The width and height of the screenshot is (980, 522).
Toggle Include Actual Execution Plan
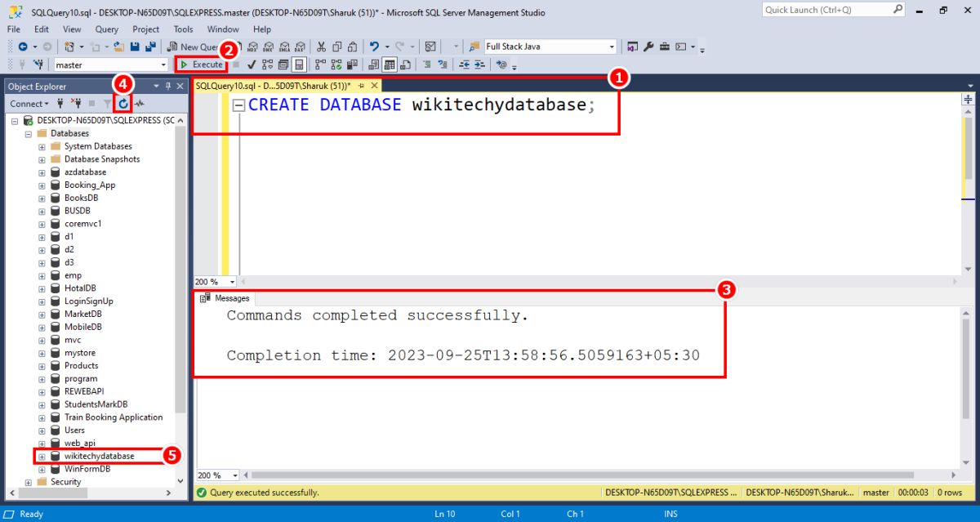point(320,65)
